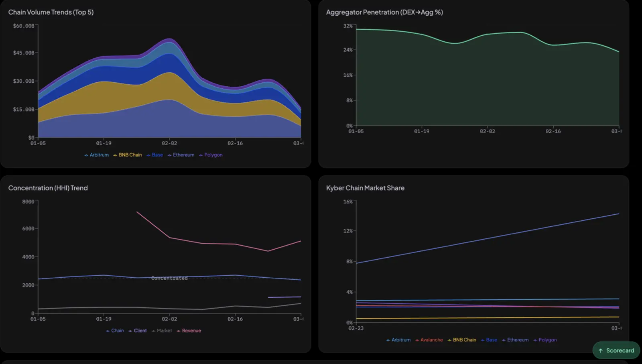Toggle Chain series in Concentration HHI legend
The width and height of the screenshot is (642, 364).
pyautogui.click(x=115, y=331)
